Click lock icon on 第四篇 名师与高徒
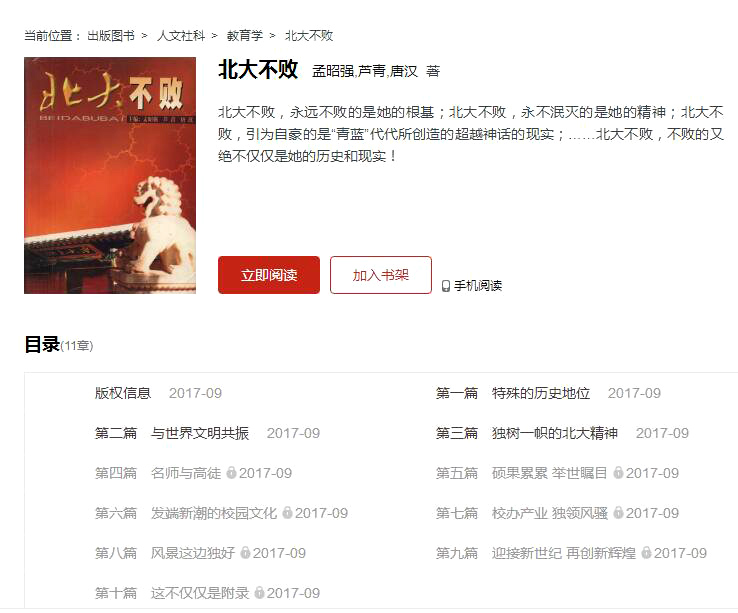Image resolution: width=738 pixels, height=613 pixels. (x=231, y=472)
